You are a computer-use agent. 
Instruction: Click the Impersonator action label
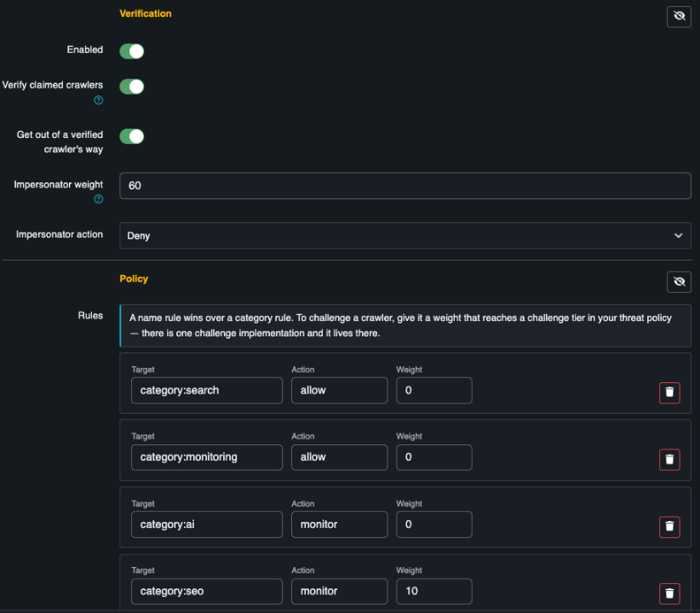tap(60, 234)
